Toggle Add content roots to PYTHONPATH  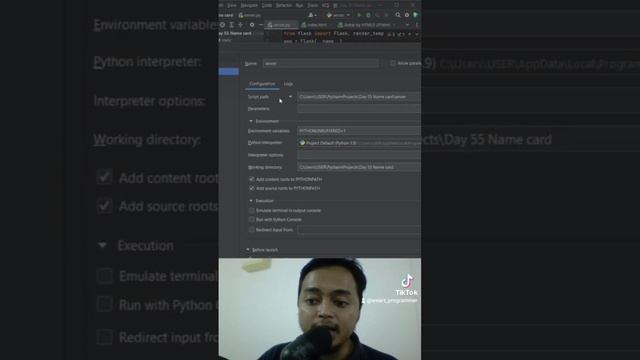tap(252, 179)
